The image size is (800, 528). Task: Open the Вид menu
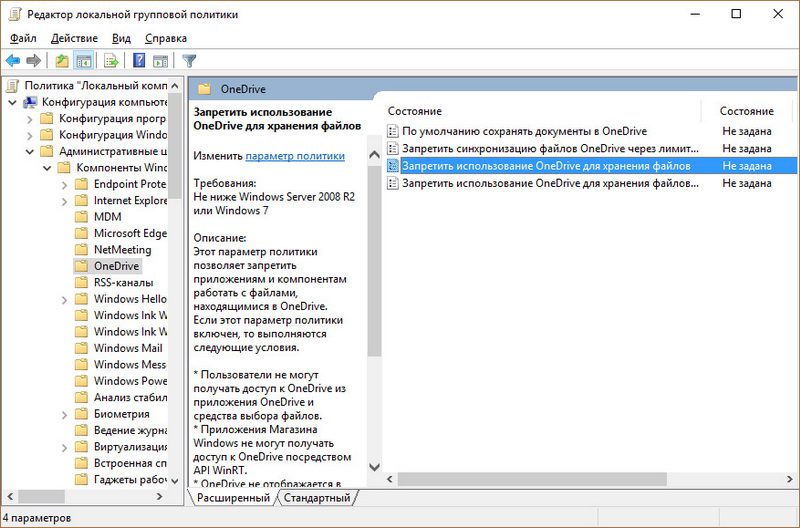click(121, 38)
